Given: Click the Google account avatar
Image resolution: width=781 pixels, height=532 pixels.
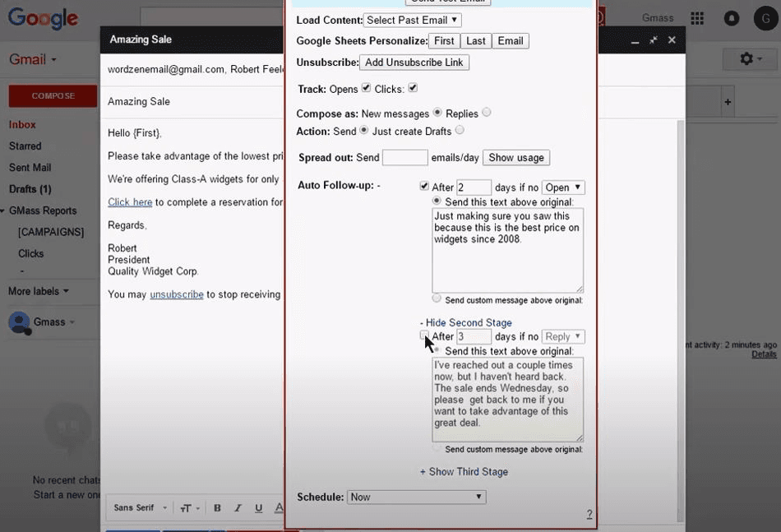Looking at the screenshot, I should (x=765, y=17).
